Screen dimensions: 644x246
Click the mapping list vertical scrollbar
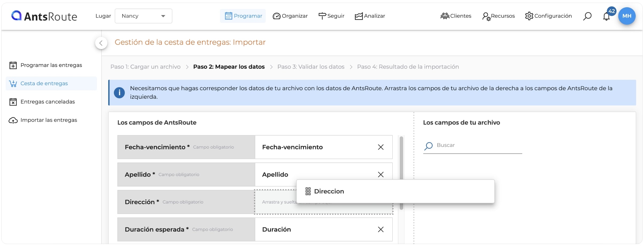401,173
